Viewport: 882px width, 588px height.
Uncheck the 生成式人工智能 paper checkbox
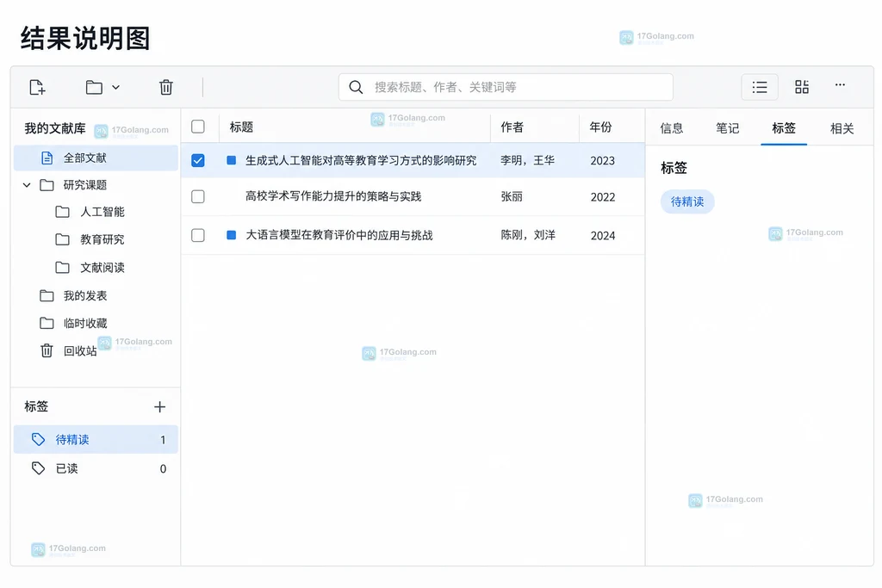(x=198, y=161)
